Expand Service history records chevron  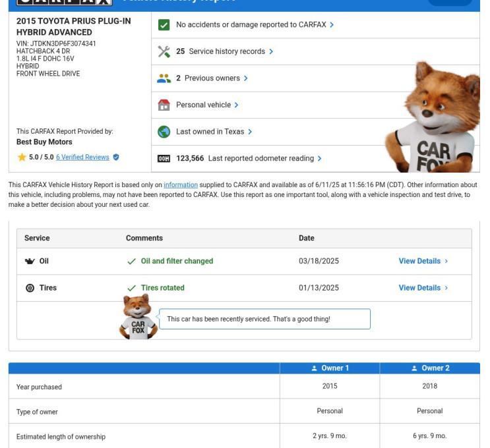pyautogui.click(x=271, y=51)
